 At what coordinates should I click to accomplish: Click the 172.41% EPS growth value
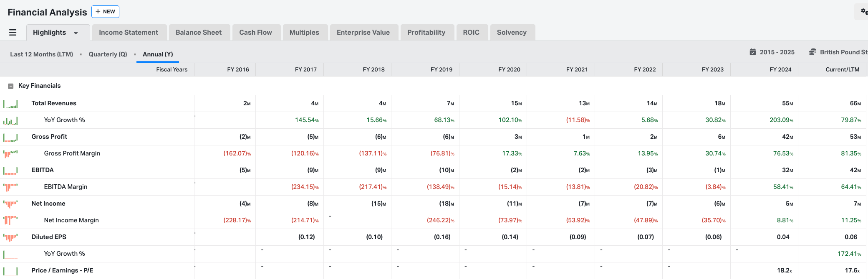tap(849, 254)
